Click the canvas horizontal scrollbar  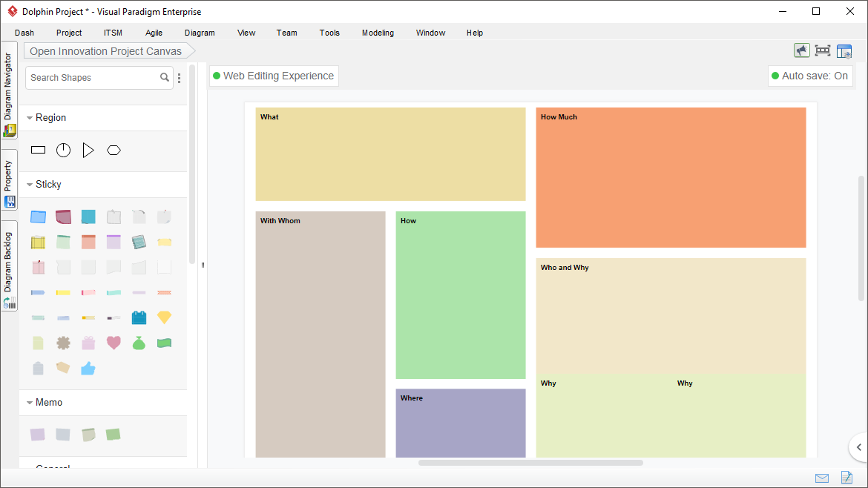531,463
